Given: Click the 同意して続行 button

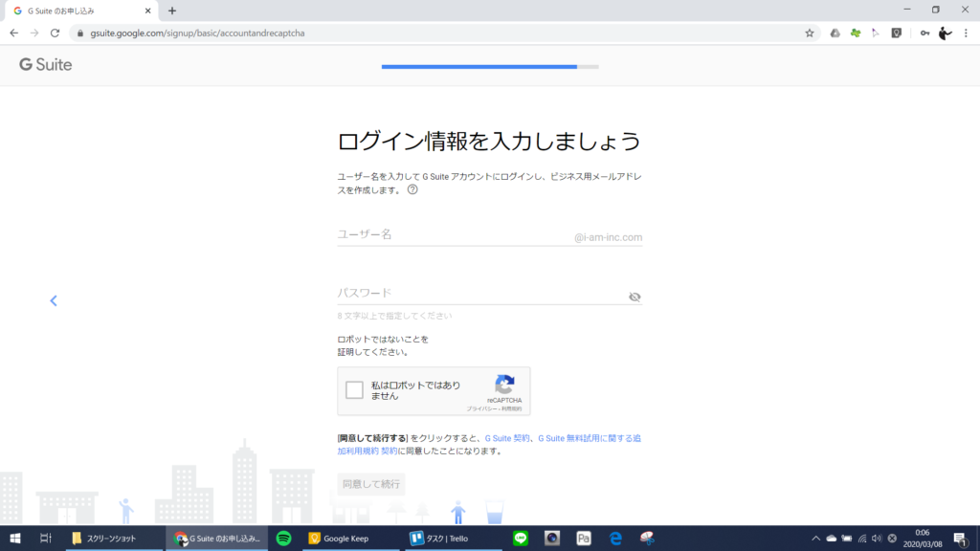Looking at the screenshot, I should (x=371, y=484).
